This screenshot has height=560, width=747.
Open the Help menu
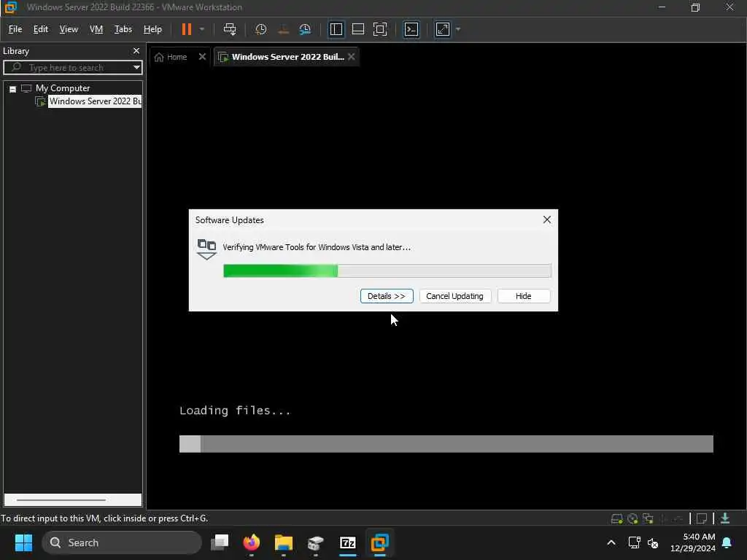tap(152, 29)
